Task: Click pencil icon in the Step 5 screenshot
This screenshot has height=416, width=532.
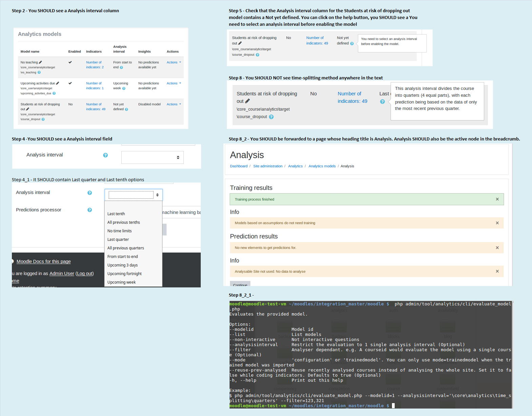Action: tap(240, 43)
